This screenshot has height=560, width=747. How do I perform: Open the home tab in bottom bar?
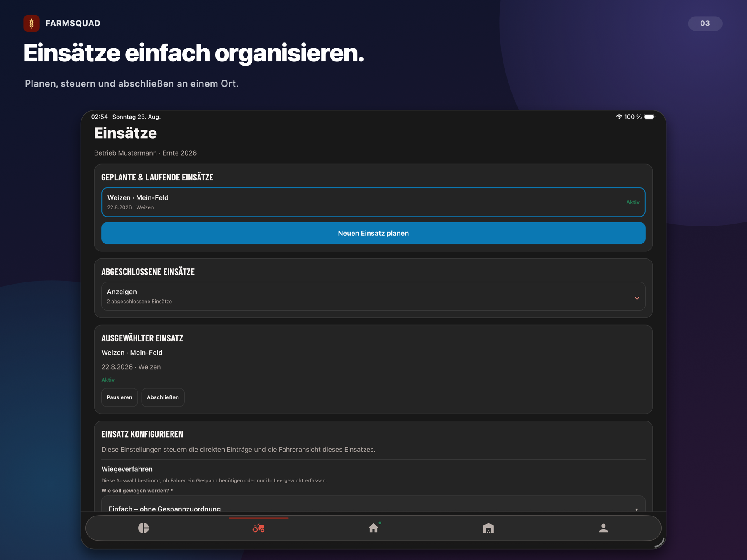point(373,528)
